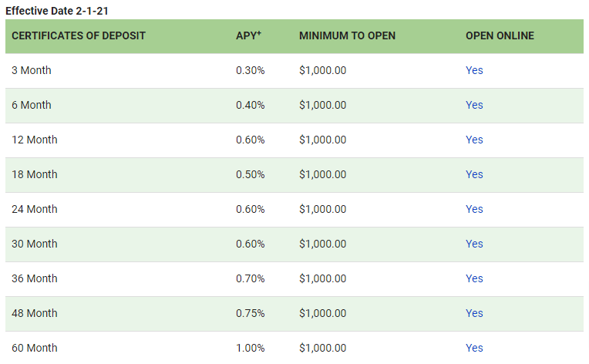589x364 pixels.
Task: Open online link for 6 Month CD
Action: [474, 105]
